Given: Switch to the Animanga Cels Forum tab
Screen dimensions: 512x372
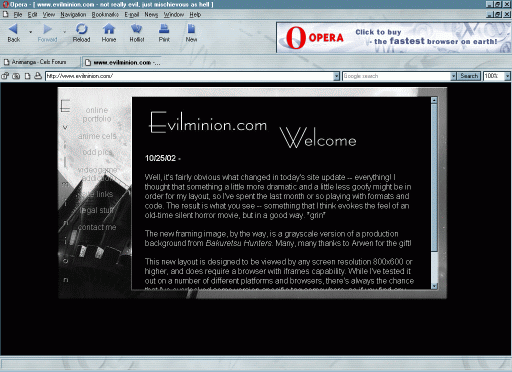Looking at the screenshot, I should tap(39, 62).
